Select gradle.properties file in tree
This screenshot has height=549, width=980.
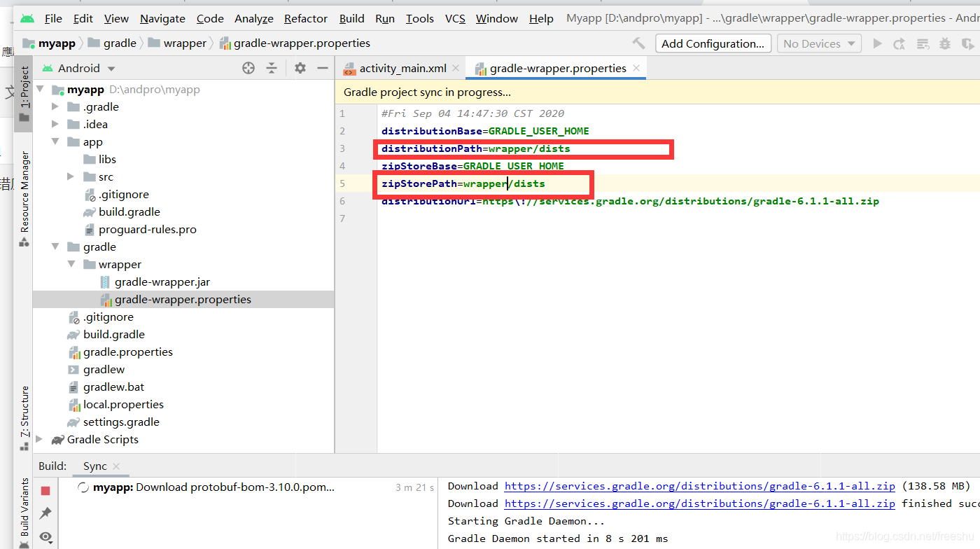(x=128, y=352)
